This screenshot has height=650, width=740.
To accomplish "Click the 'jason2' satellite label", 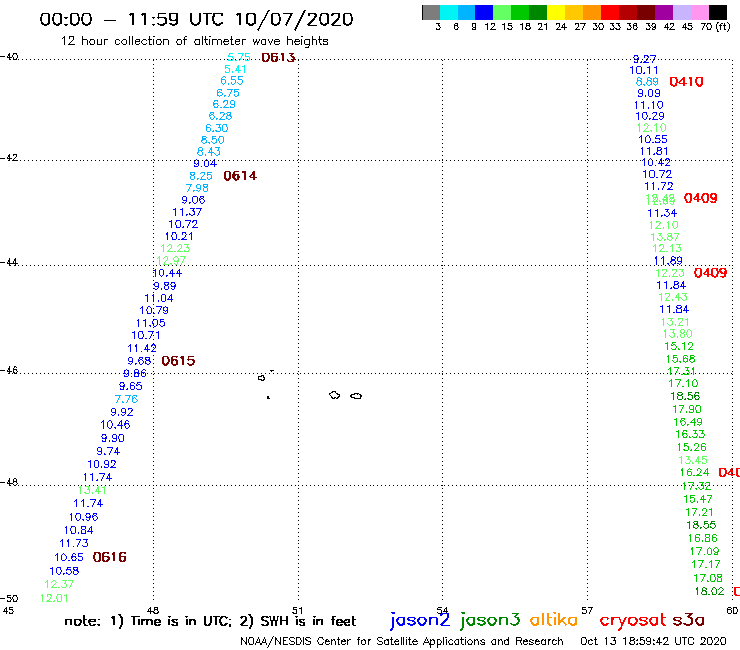I will click(420, 620).
